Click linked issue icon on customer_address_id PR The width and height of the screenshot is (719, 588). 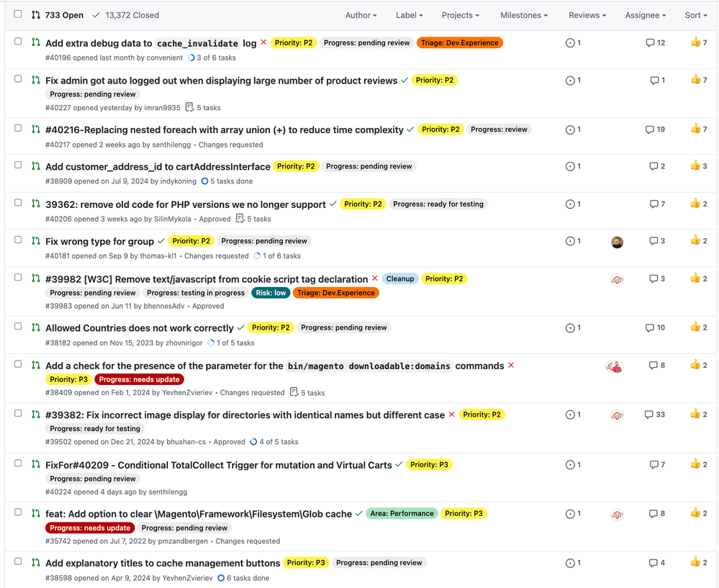(570, 167)
